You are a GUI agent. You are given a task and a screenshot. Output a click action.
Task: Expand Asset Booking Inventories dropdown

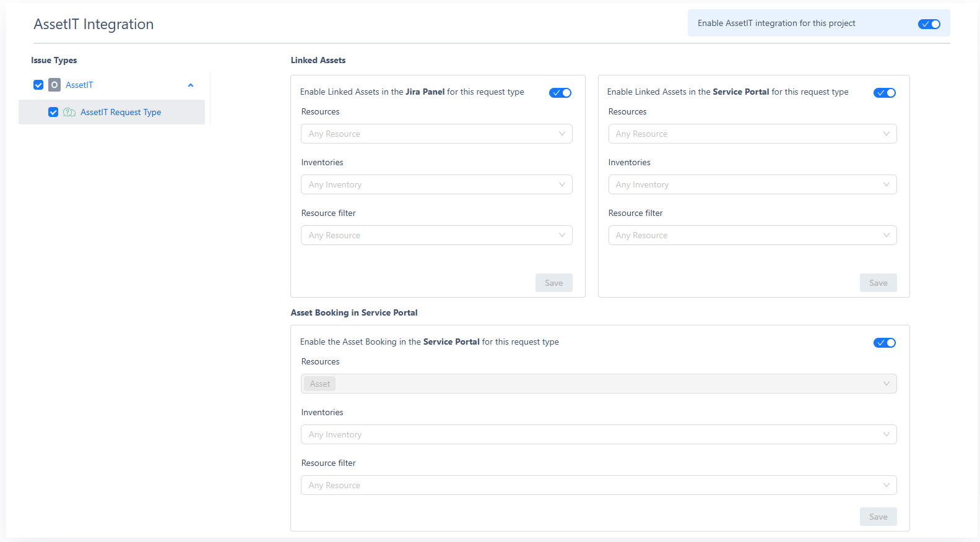(x=599, y=434)
